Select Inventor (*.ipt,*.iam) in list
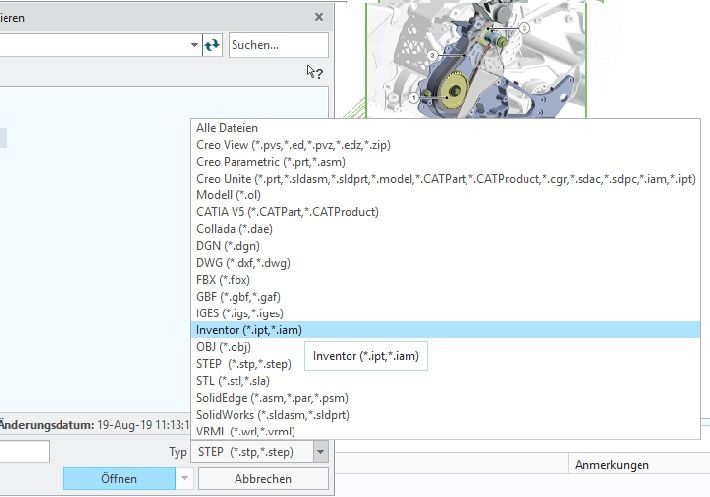The width and height of the screenshot is (710, 497). pos(249,330)
